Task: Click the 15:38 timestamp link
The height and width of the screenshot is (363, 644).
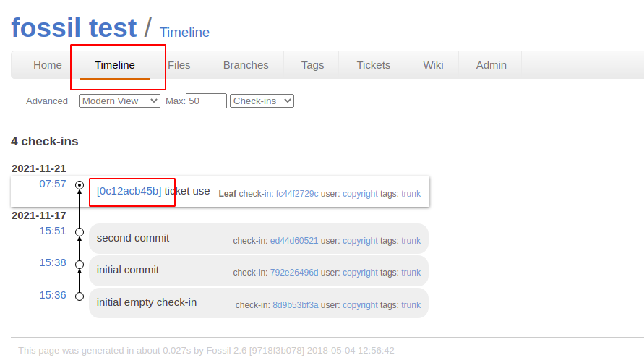Action: (x=53, y=262)
